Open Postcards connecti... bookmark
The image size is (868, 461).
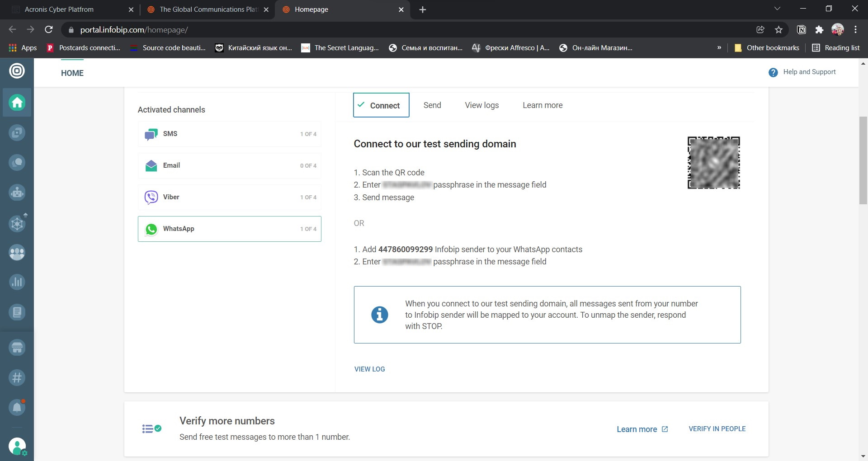(84, 48)
